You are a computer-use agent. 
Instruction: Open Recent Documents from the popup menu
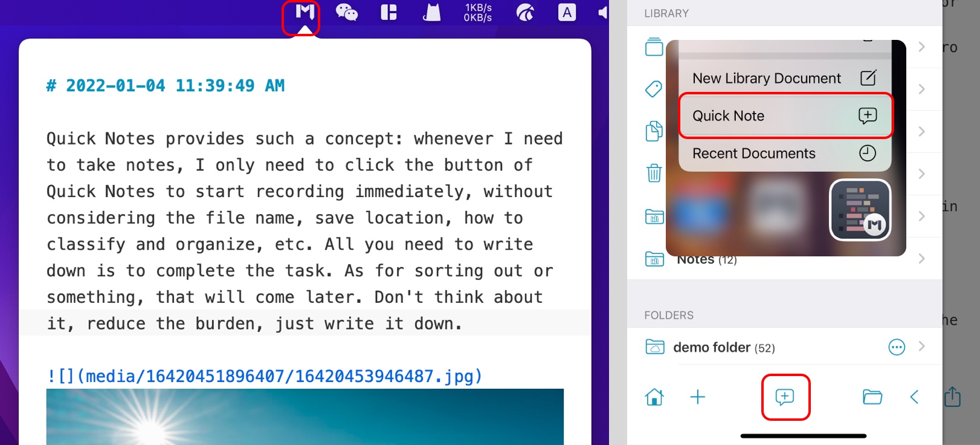tap(784, 154)
